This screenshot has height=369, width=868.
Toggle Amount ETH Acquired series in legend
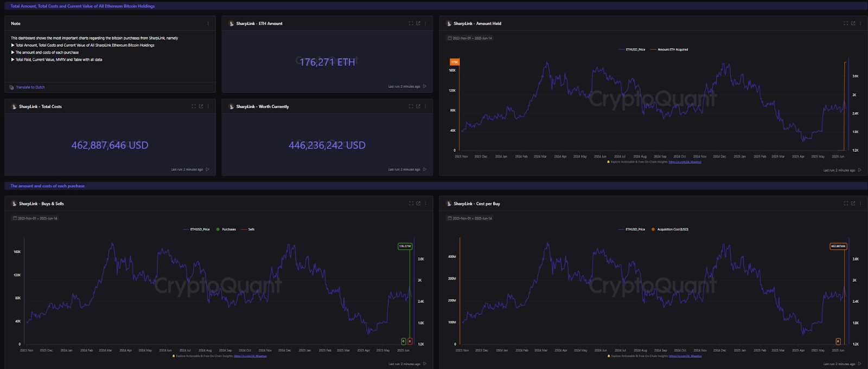pos(669,49)
